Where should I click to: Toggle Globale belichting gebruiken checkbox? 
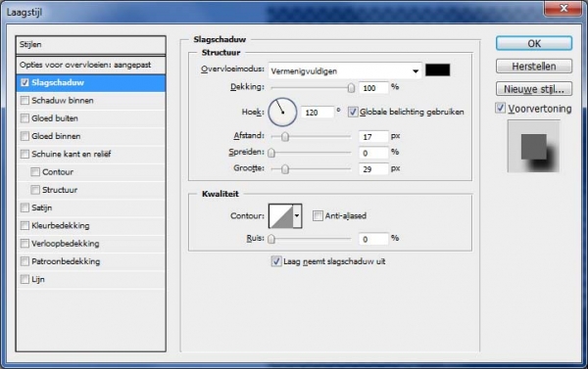[x=353, y=112]
